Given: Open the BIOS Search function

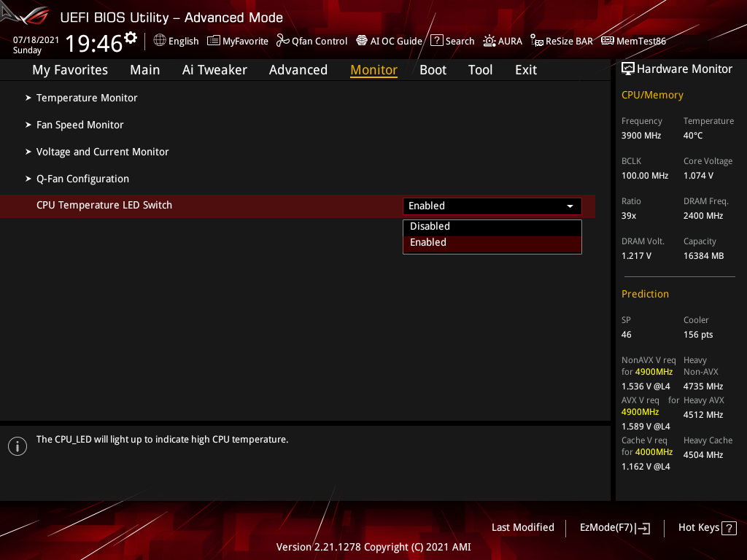Looking at the screenshot, I should pyautogui.click(x=452, y=41).
